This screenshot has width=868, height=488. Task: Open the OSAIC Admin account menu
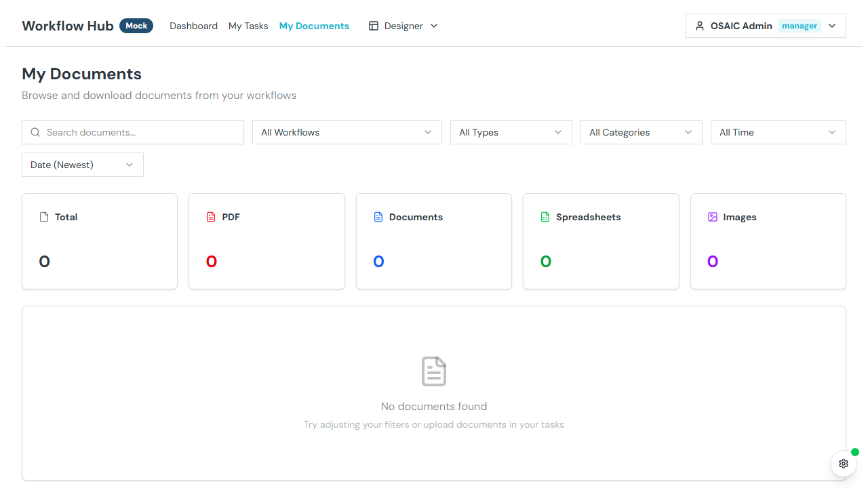766,26
